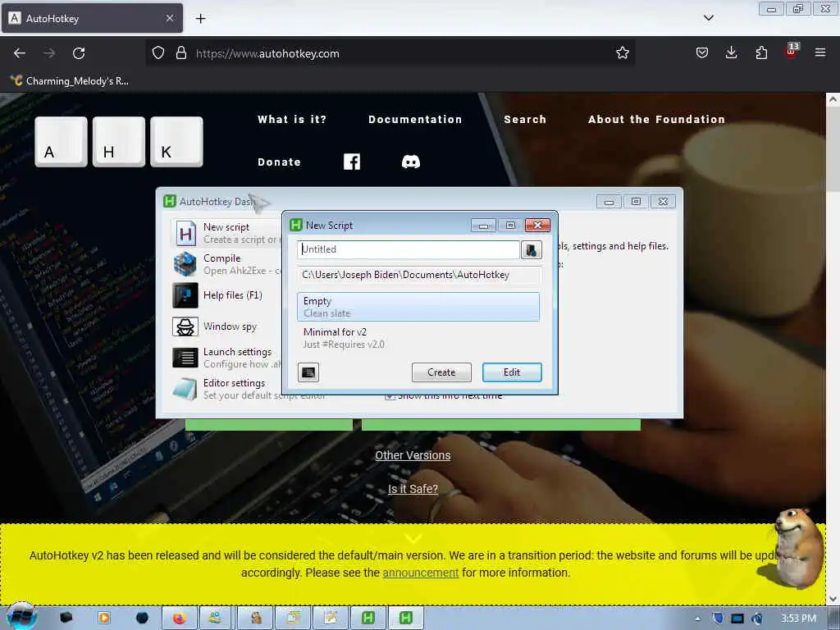The width and height of the screenshot is (840, 630).
Task: Open the Firefox hamburger menu
Action: [x=819, y=52]
